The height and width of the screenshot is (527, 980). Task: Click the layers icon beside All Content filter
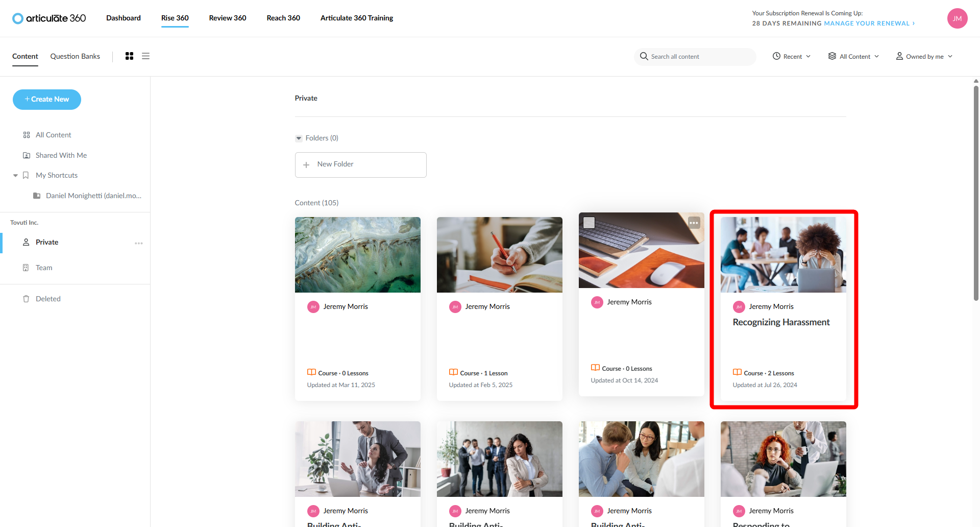coord(832,56)
